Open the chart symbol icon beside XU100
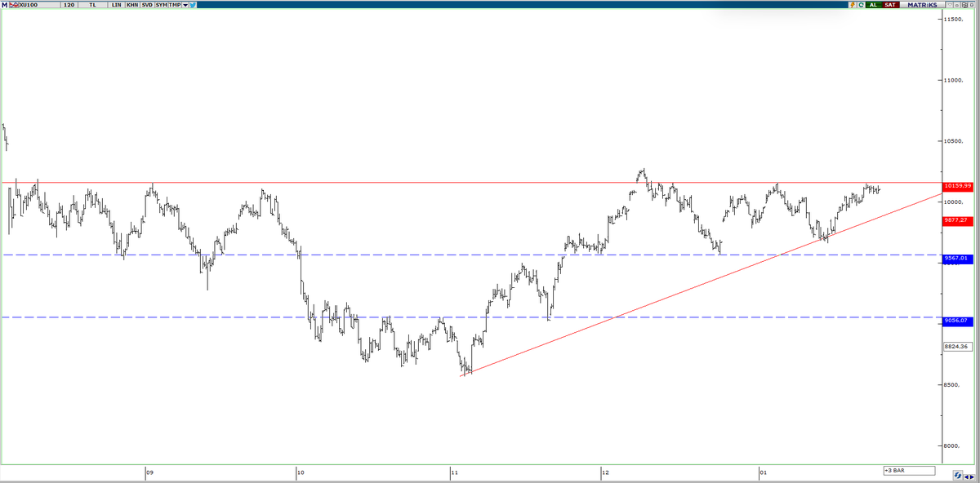This screenshot has height=483, width=980. 14,5
